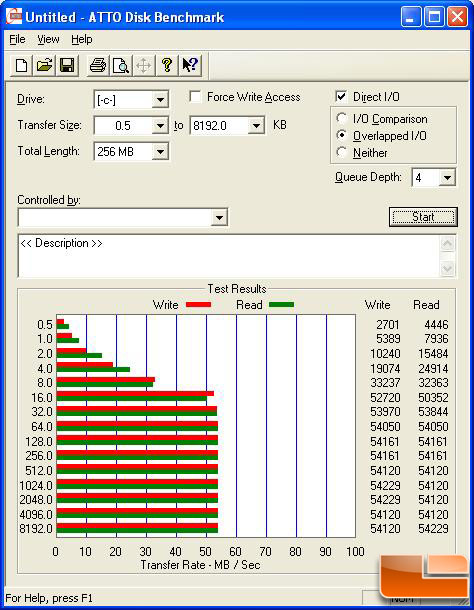
Task: Click the red Write legend swatch
Action: tap(198, 305)
